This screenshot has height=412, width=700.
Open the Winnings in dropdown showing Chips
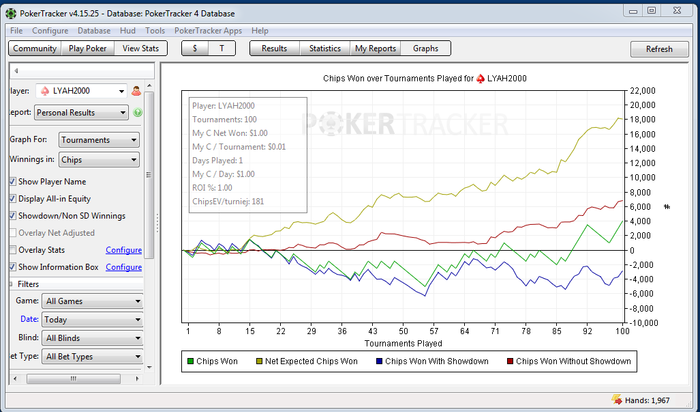[x=99, y=160]
